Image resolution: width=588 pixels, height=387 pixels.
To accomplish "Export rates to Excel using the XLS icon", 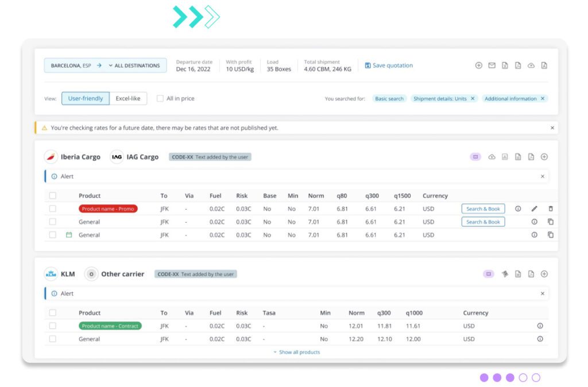I will click(x=505, y=65).
